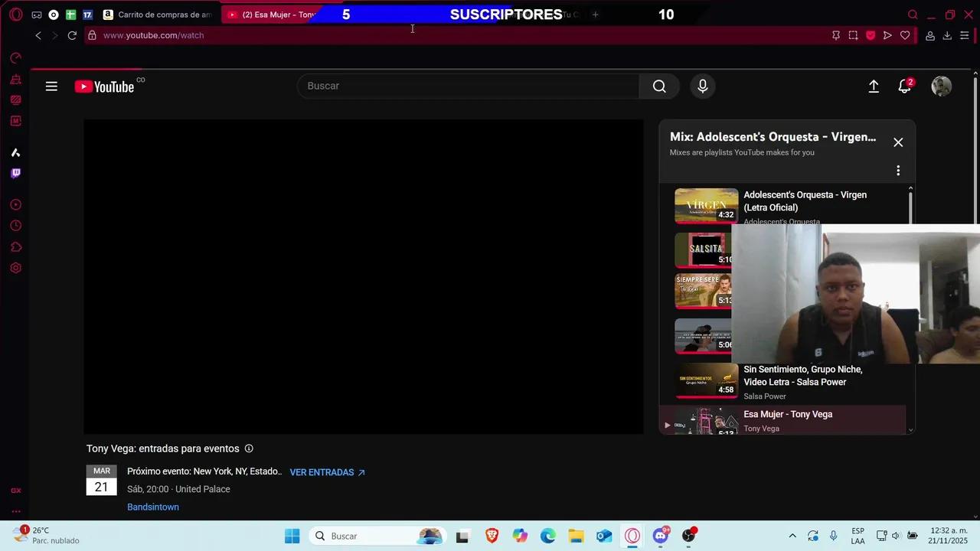Click the YouTube search magnifier button
The height and width of the screenshot is (551, 980).
pyautogui.click(x=659, y=86)
